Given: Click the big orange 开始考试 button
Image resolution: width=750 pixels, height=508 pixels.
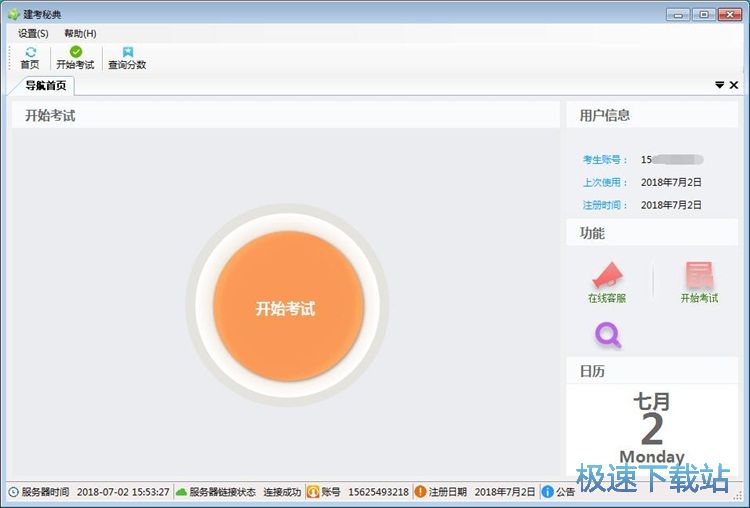Looking at the screenshot, I should point(288,306).
